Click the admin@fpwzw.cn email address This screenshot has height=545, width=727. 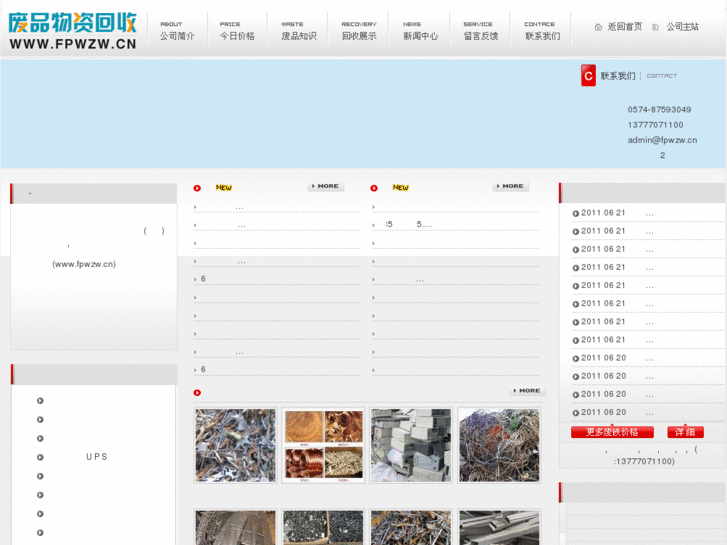pos(662,140)
